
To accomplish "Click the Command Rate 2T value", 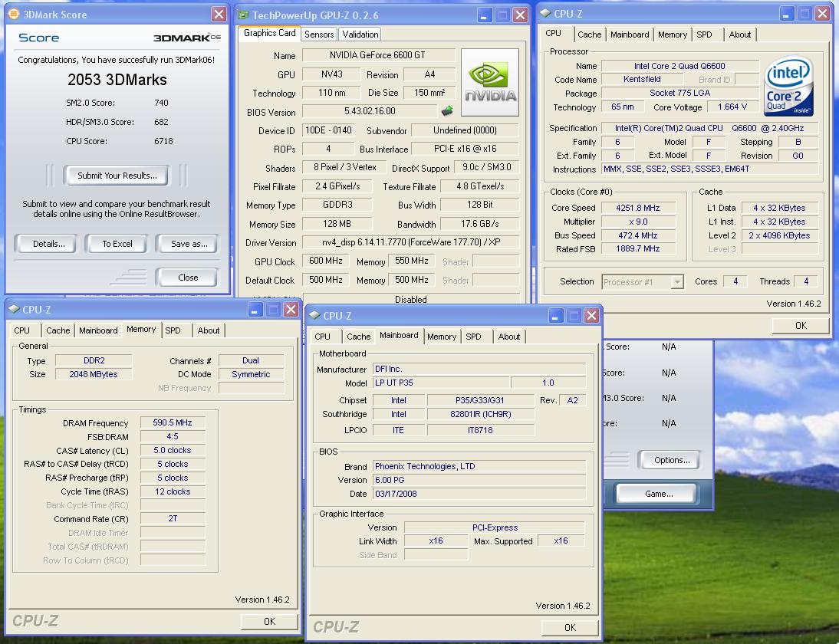I will point(173,519).
